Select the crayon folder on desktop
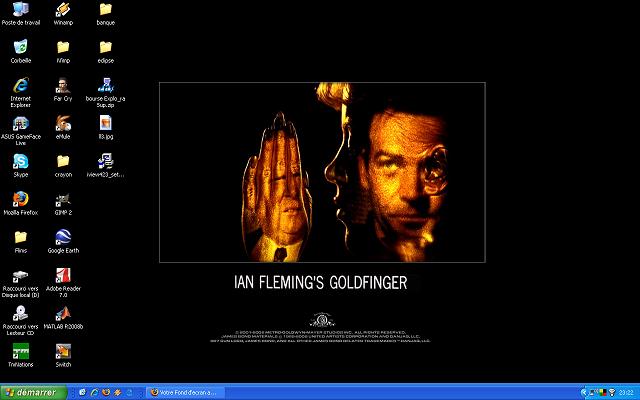The image size is (640, 400). [63, 162]
